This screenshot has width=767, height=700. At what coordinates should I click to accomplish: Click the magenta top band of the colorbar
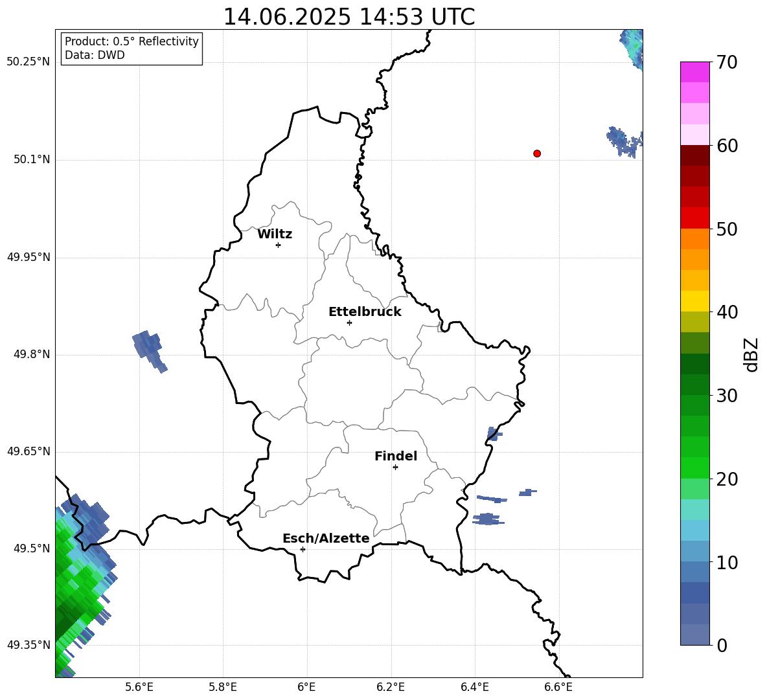(x=694, y=72)
